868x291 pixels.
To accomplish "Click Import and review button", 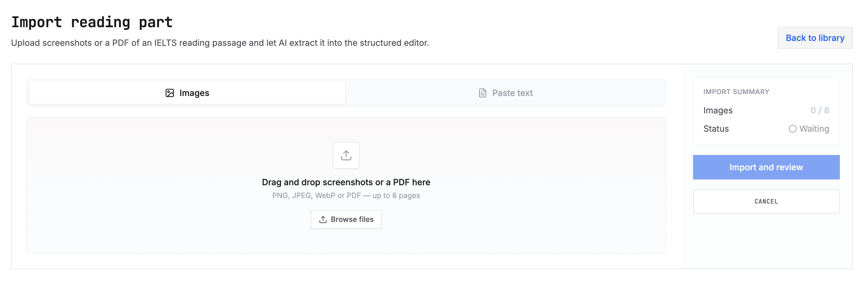I will (x=766, y=168).
